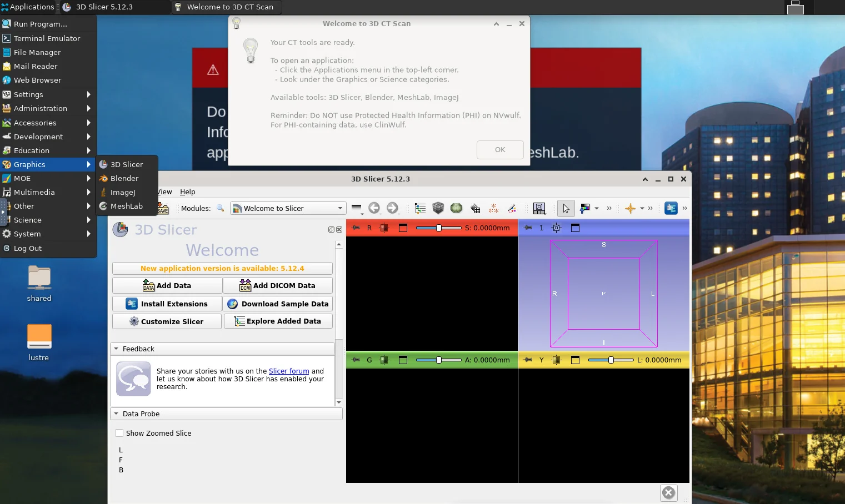845x504 pixels.
Task: Open the green Models module icon
Action: click(457, 208)
